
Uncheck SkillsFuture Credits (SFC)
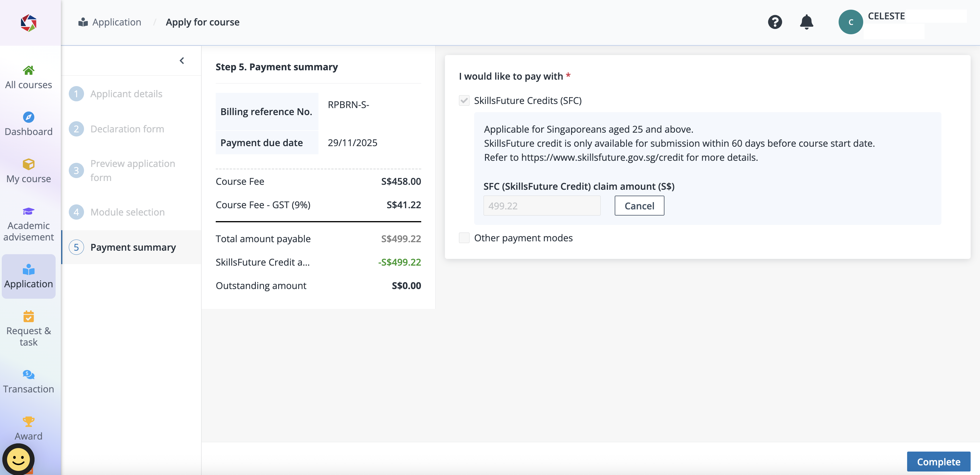(x=464, y=100)
